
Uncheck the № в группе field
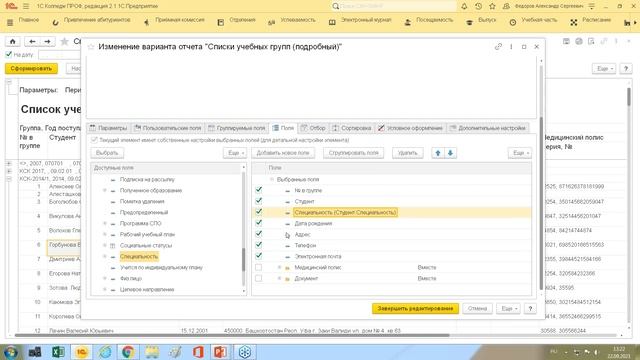click(x=259, y=190)
